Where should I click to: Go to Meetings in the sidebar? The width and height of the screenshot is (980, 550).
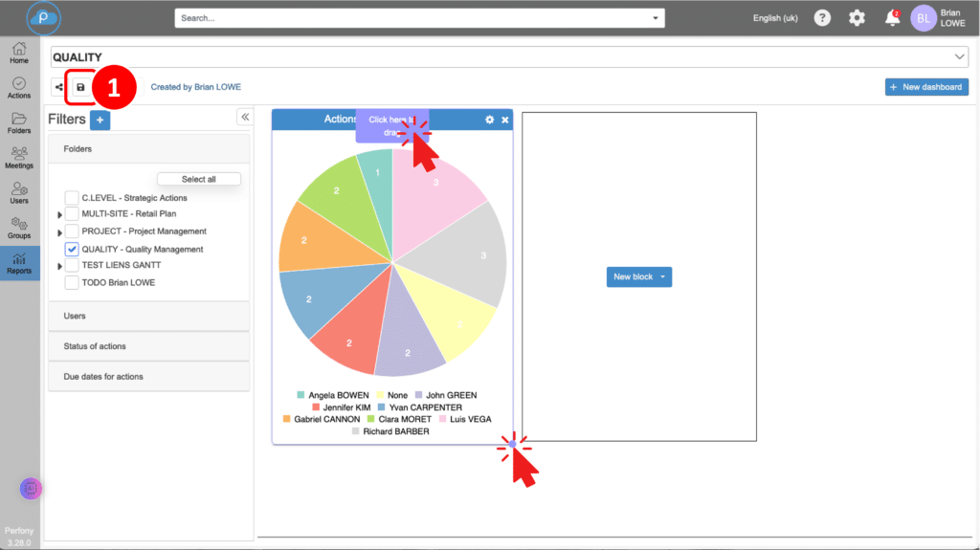pyautogui.click(x=19, y=157)
